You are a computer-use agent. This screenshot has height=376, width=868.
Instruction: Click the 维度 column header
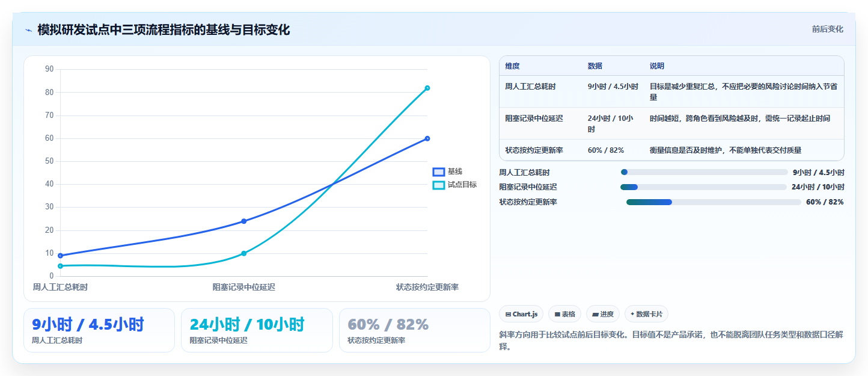coord(512,66)
